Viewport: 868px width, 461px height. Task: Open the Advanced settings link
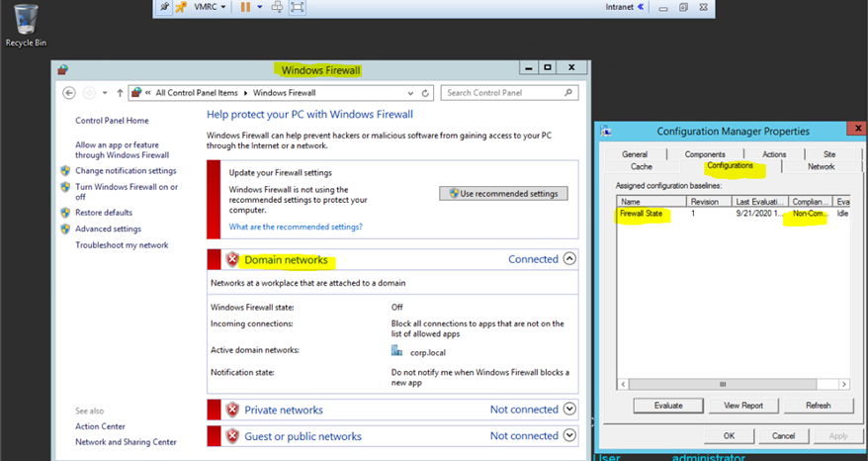pyautogui.click(x=108, y=229)
